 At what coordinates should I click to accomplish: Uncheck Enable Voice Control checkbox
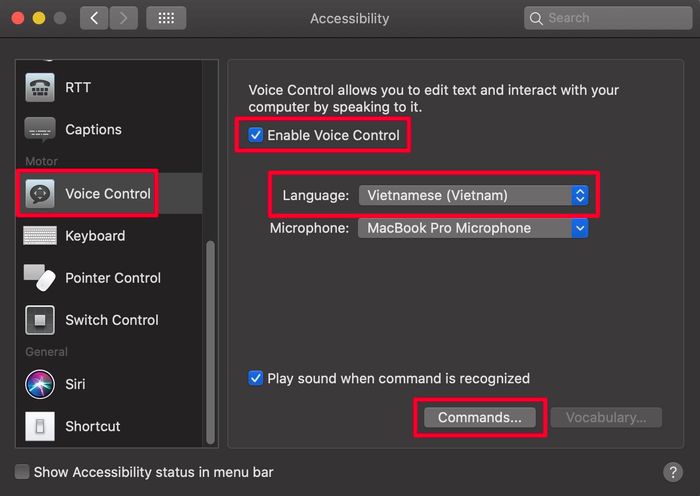[256, 135]
